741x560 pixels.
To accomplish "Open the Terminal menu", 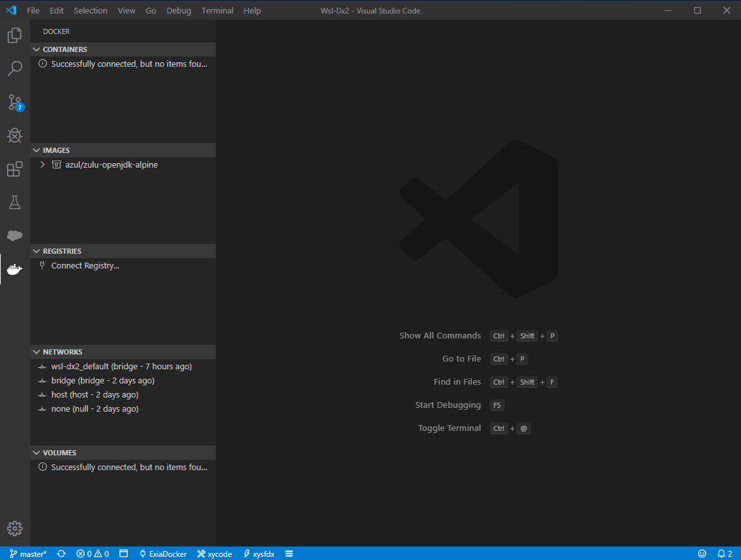I will pos(218,10).
